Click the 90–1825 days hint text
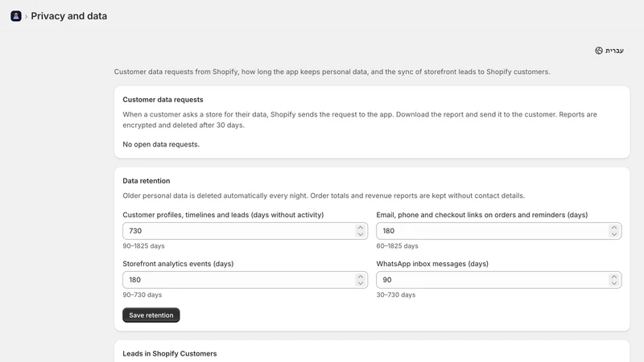The width and height of the screenshot is (644, 362). (x=143, y=246)
